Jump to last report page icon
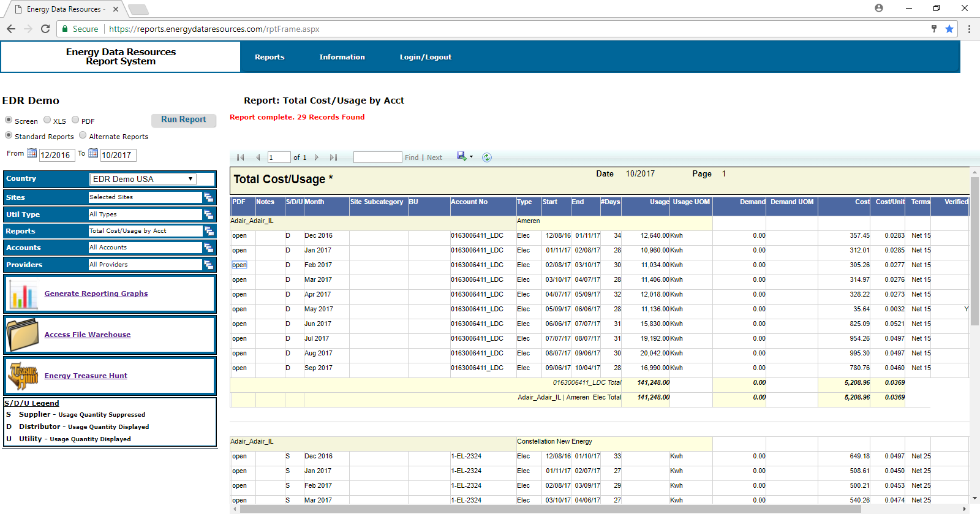980x527 pixels. (x=333, y=157)
